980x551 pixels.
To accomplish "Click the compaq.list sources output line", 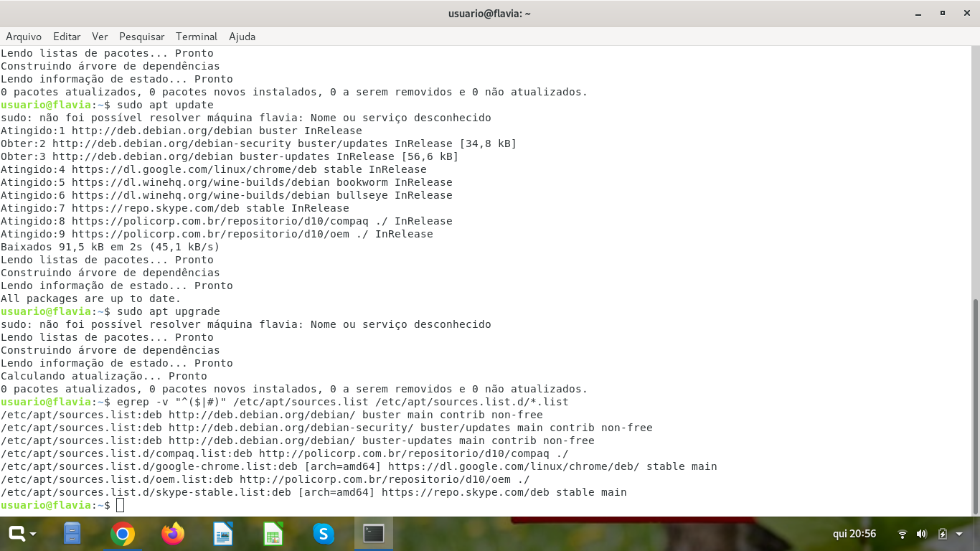I will coord(285,453).
